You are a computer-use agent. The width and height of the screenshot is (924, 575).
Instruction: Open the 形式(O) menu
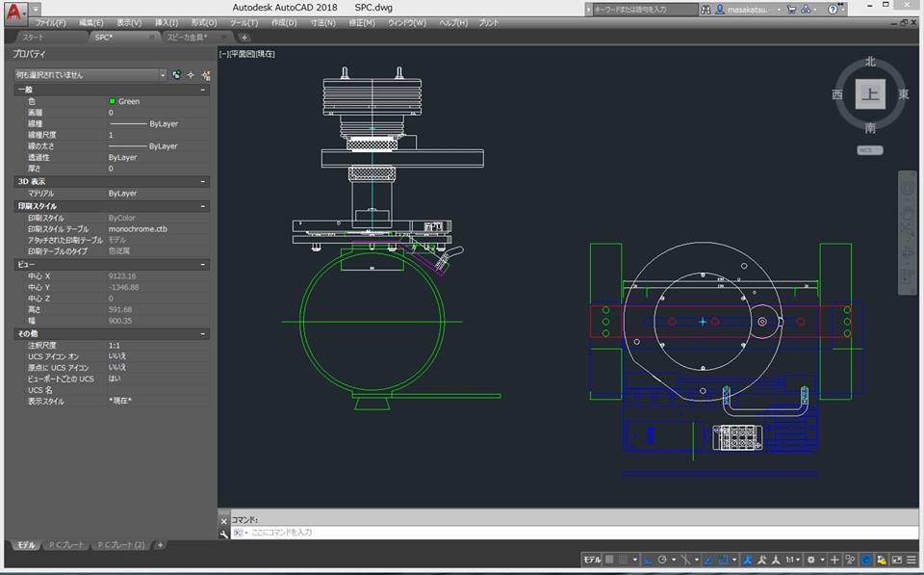(x=204, y=23)
